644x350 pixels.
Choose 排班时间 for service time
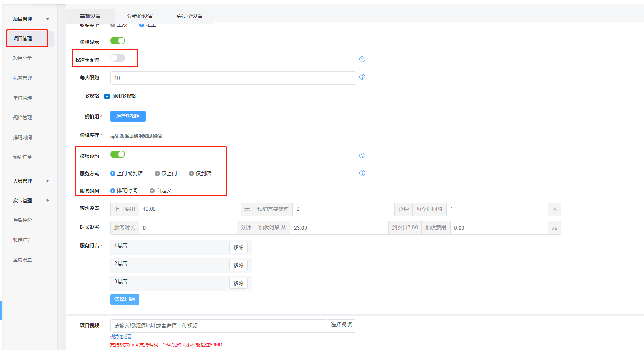point(124,190)
